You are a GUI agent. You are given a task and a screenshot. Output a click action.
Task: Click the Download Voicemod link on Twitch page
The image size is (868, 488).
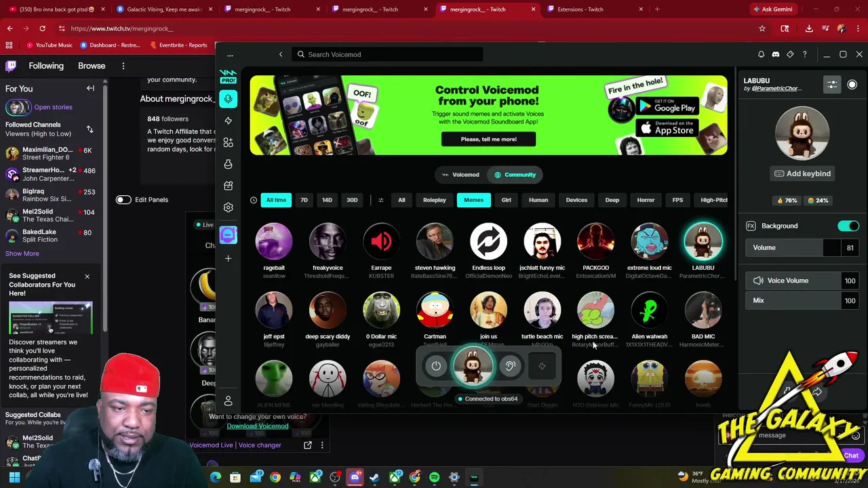click(x=257, y=426)
